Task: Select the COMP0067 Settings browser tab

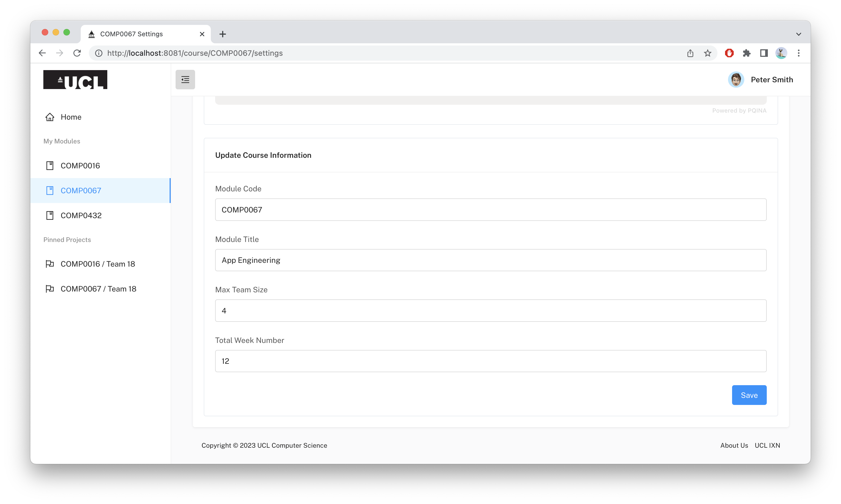Action: [145, 34]
